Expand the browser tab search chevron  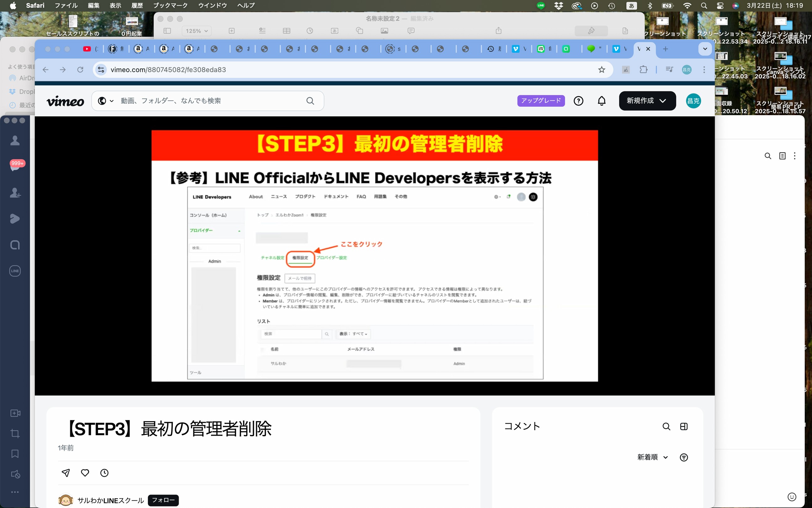[x=705, y=49]
